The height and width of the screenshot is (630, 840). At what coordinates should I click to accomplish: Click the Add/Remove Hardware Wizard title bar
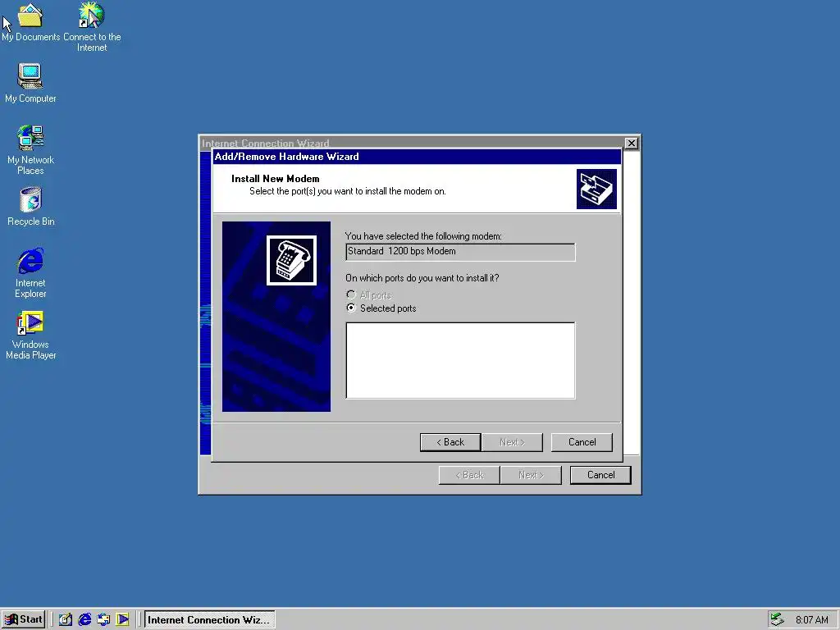[x=417, y=157]
